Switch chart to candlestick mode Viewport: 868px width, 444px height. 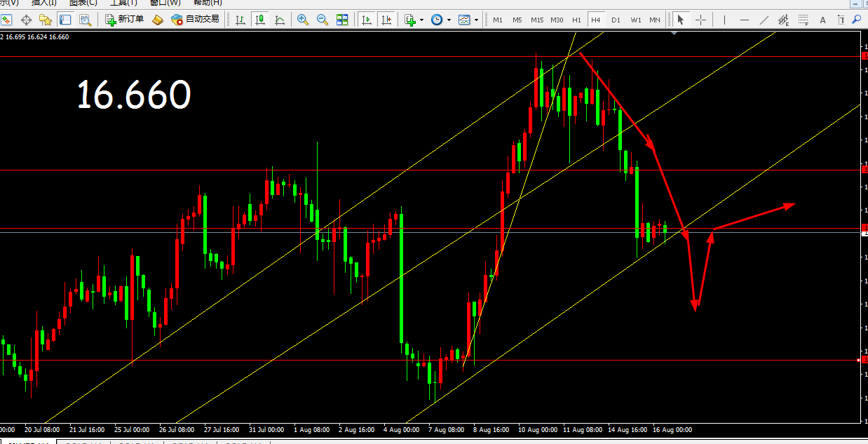[x=260, y=20]
